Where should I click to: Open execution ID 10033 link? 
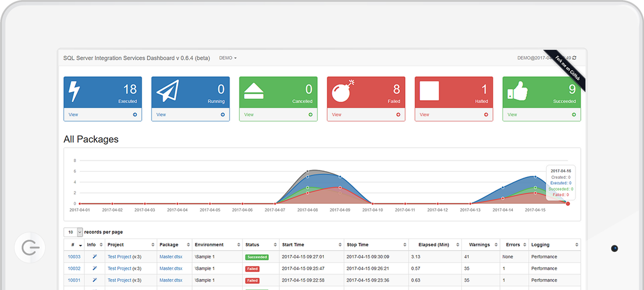coord(74,257)
